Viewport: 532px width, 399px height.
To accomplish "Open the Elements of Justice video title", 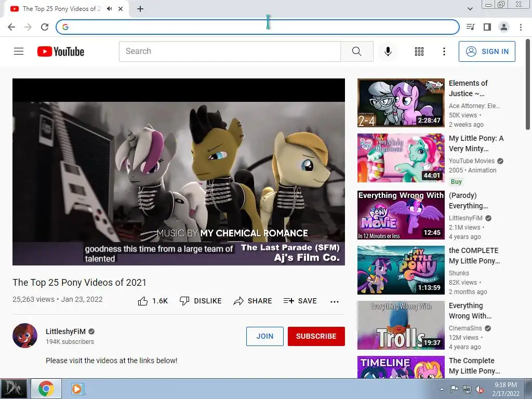I will 468,88.
